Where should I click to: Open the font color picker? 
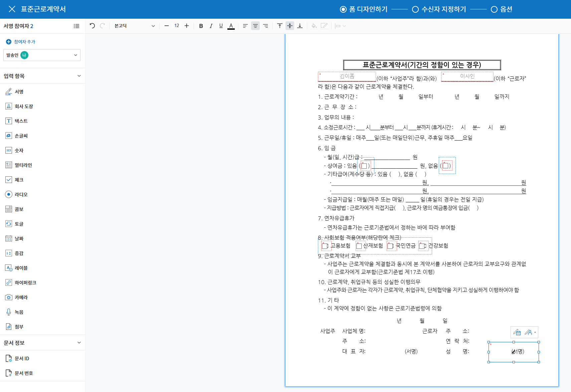pos(231,26)
